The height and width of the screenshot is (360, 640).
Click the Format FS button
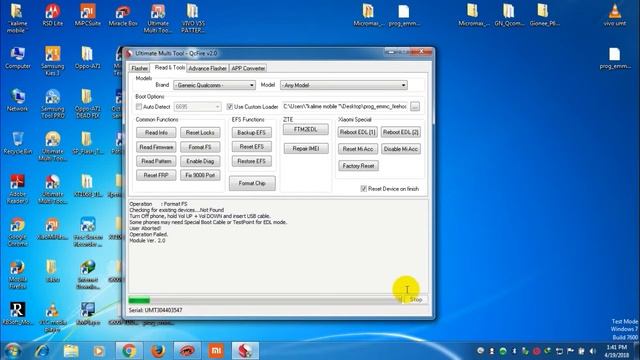point(200,147)
